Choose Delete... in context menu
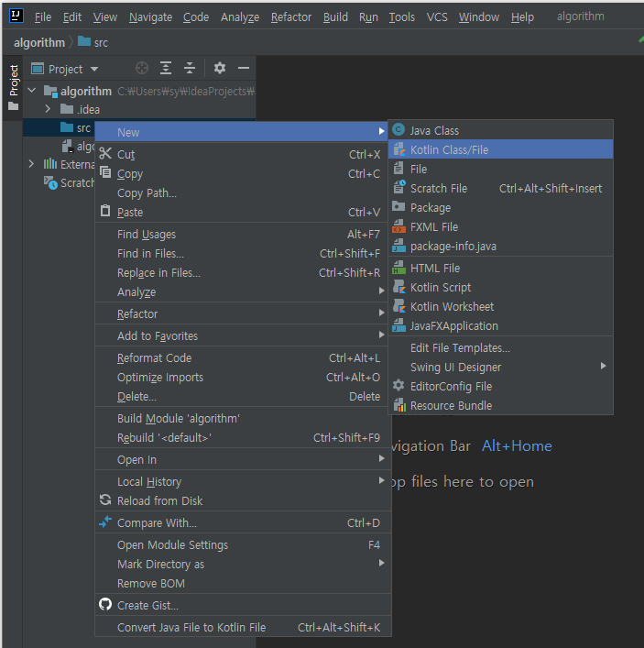The height and width of the screenshot is (648, 644). tap(244, 396)
